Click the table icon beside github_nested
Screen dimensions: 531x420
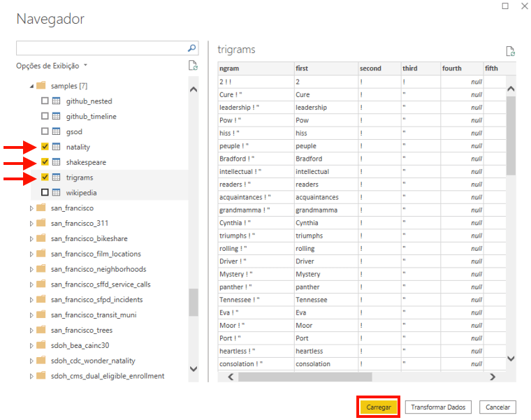pos(57,101)
